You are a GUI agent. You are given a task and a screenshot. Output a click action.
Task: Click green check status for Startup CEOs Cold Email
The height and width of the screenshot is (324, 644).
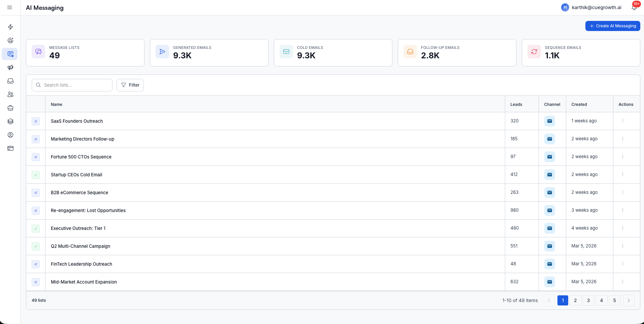(x=36, y=175)
